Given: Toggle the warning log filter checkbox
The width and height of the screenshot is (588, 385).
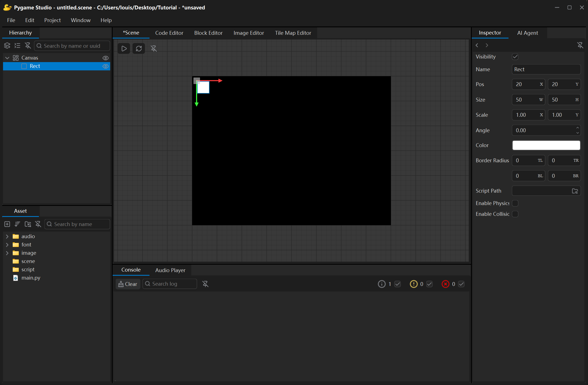Looking at the screenshot, I should click(x=430, y=284).
